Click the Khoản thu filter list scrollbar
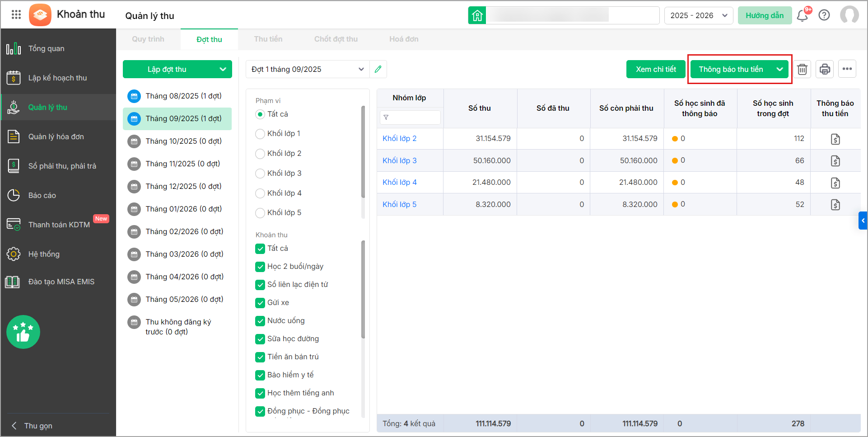The image size is (868, 437). [363, 289]
